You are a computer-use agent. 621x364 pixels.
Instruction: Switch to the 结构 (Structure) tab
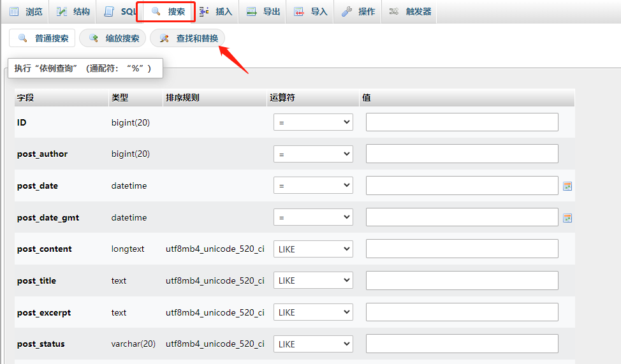click(x=73, y=12)
